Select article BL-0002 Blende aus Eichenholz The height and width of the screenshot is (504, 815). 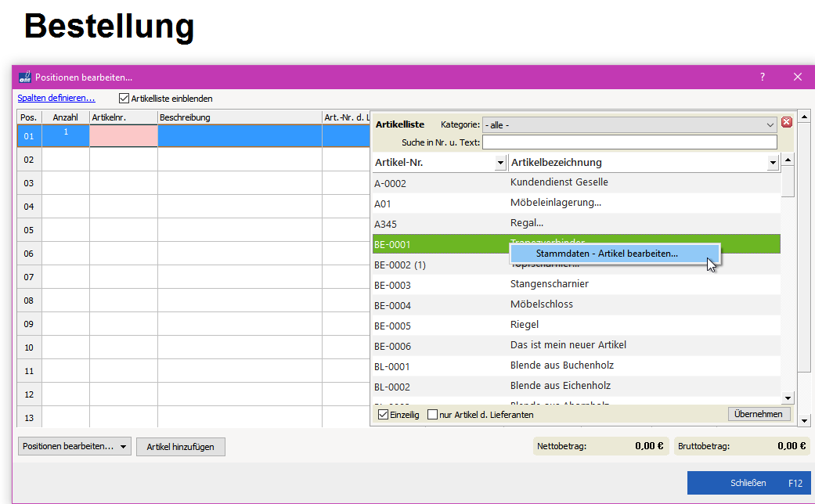pos(576,386)
